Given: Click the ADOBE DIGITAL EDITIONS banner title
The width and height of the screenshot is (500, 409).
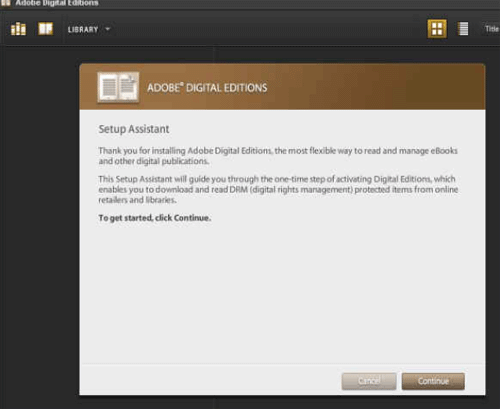Looking at the screenshot, I should coord(207,88).
